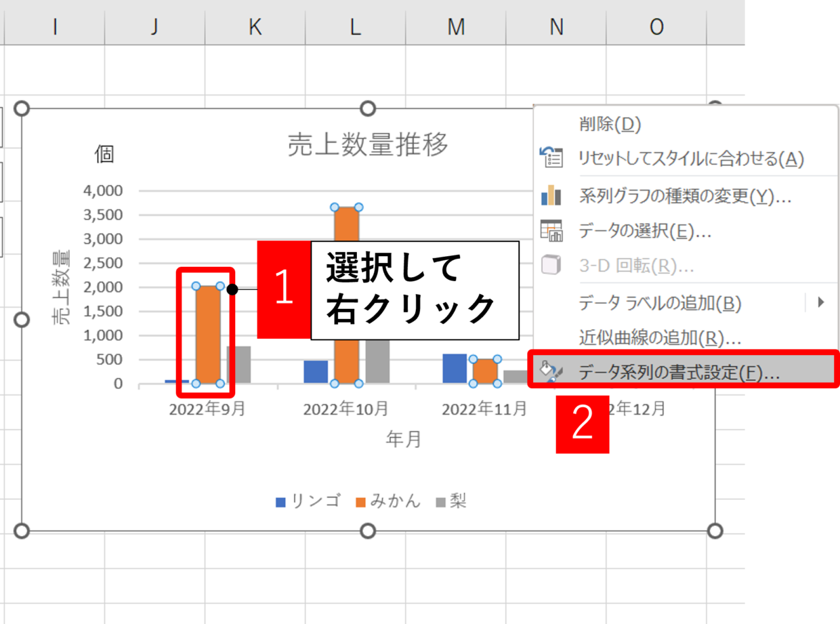Screen dimensions: 840x624
Task: Click the 梨 legend entry
Action: (x=452, y=501)
